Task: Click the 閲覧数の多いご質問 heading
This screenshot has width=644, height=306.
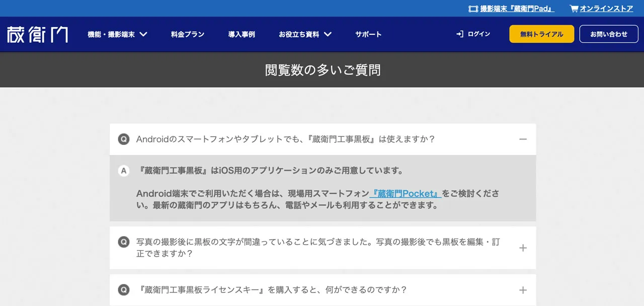Action: tap(323, 70)
